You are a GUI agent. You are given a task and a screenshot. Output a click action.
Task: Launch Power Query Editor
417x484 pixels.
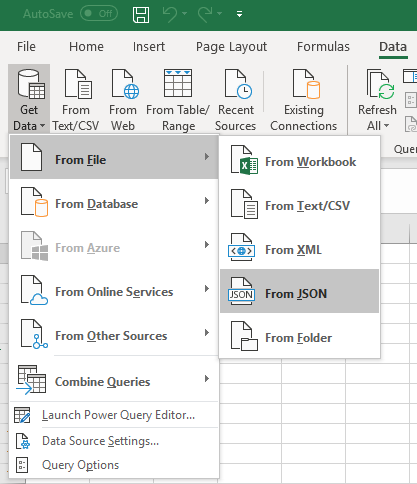114,415
